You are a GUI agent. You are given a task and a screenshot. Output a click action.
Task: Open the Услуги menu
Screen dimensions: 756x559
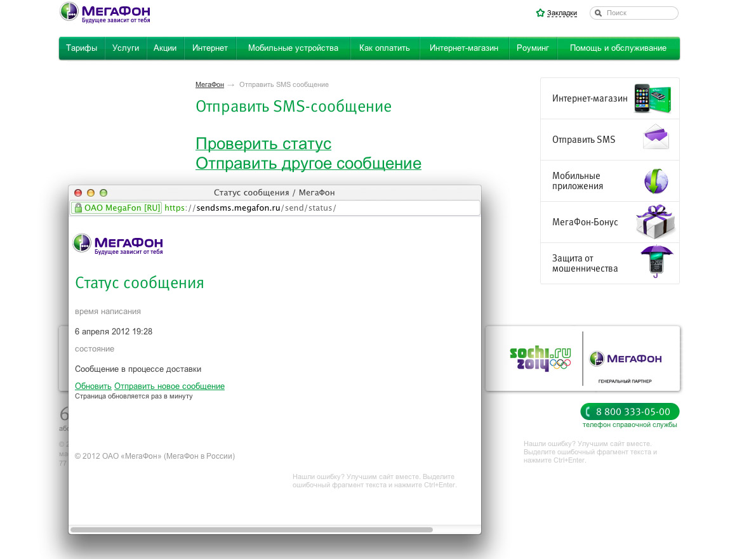(x=125, y=48)
